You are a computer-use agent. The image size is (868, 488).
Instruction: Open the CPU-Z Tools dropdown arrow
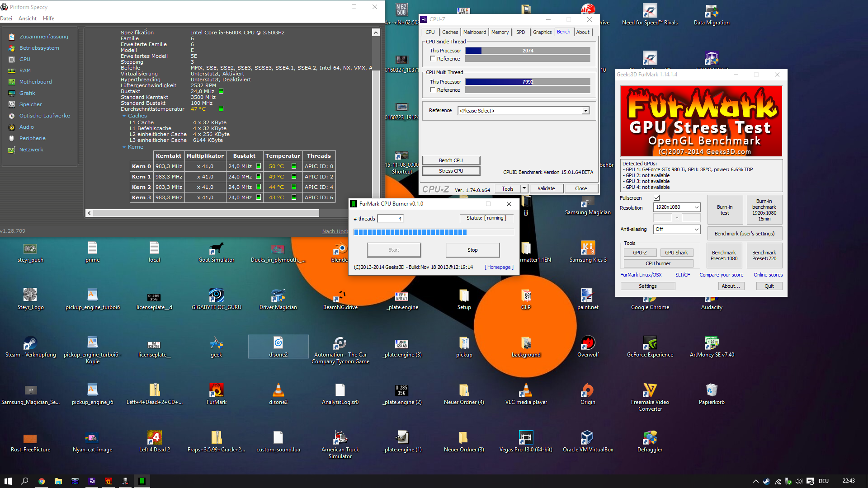click(524, 189)
